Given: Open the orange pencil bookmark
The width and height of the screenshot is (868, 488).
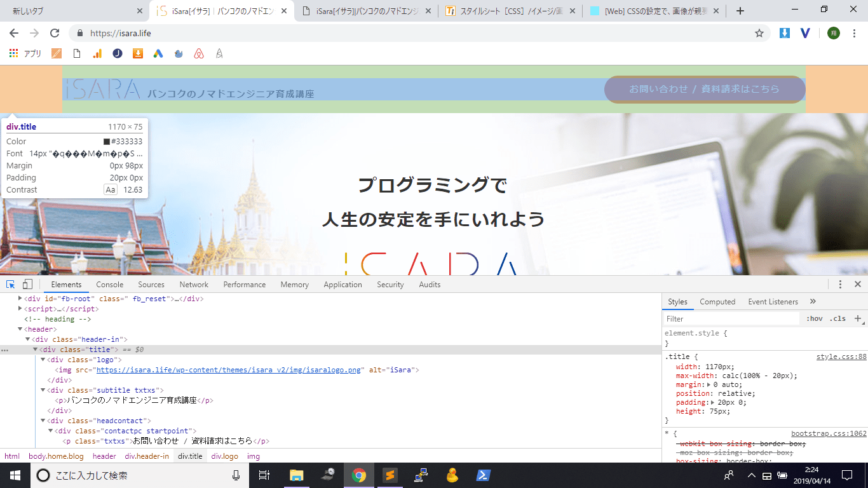Looking at the screenshot, I should [x=57, y=54].
